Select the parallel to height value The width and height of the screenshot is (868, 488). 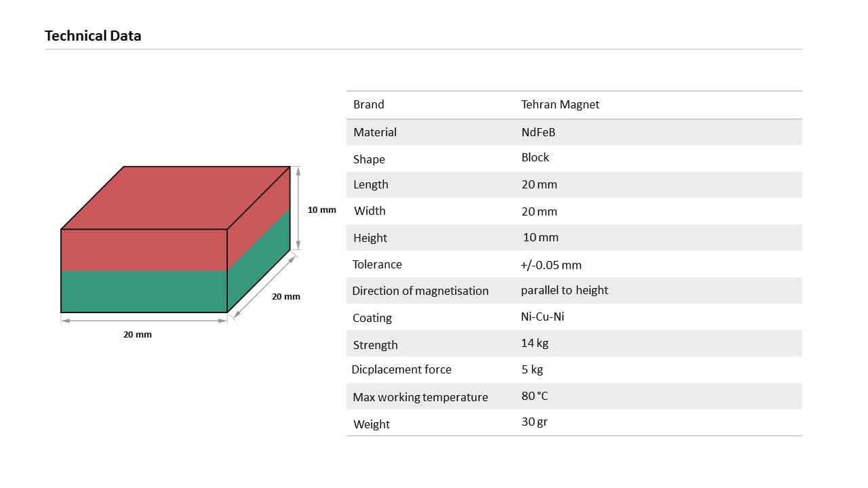click(x=564, y=290)
